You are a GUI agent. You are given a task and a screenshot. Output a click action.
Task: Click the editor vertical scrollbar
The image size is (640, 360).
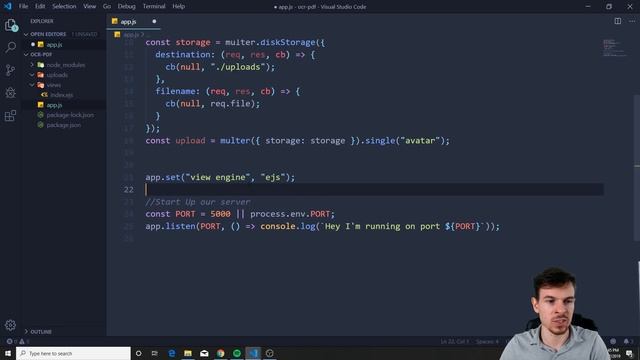point(637,167)
